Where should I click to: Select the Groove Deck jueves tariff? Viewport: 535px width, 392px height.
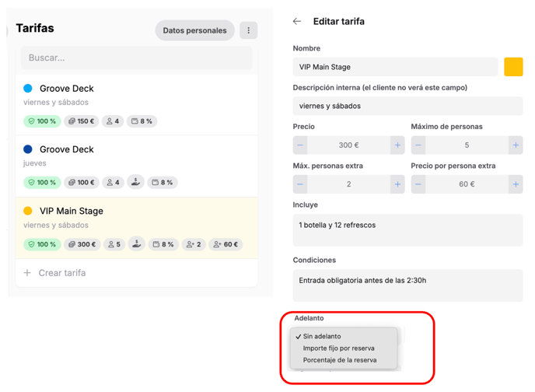(x=137, y=166)
